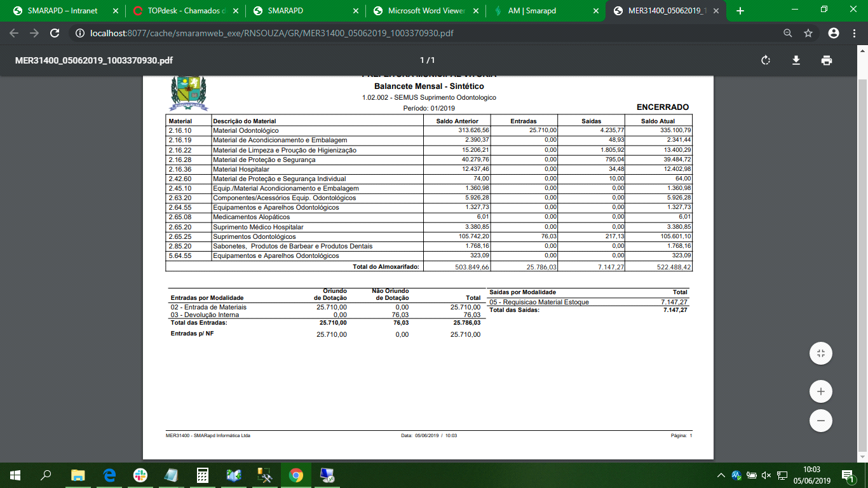
Task: Click the material code 2.63.20
Action: point(180,198)
